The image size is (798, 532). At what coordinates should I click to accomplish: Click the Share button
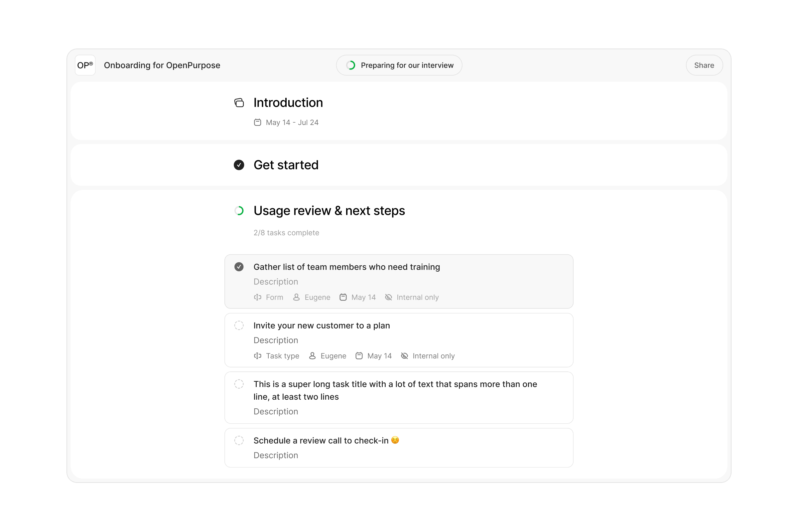[704, 65]
